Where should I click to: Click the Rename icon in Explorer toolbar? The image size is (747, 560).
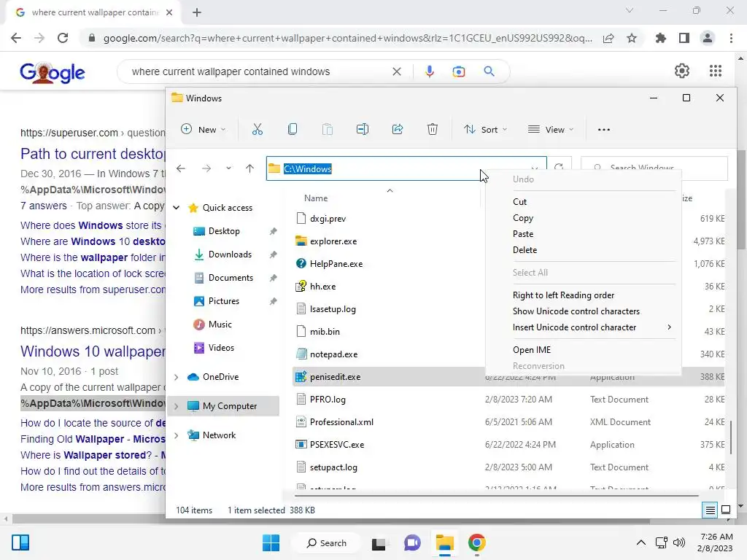click(362, 130)
